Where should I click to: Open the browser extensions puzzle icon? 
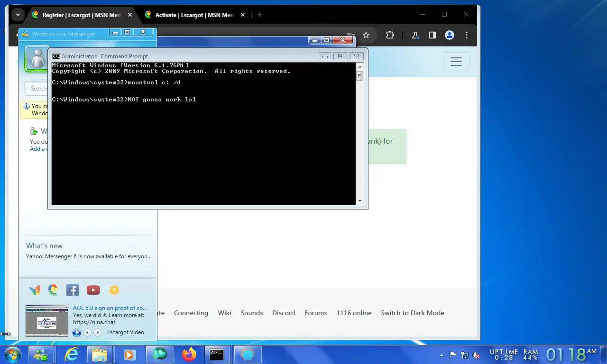(x=390, y=35)
